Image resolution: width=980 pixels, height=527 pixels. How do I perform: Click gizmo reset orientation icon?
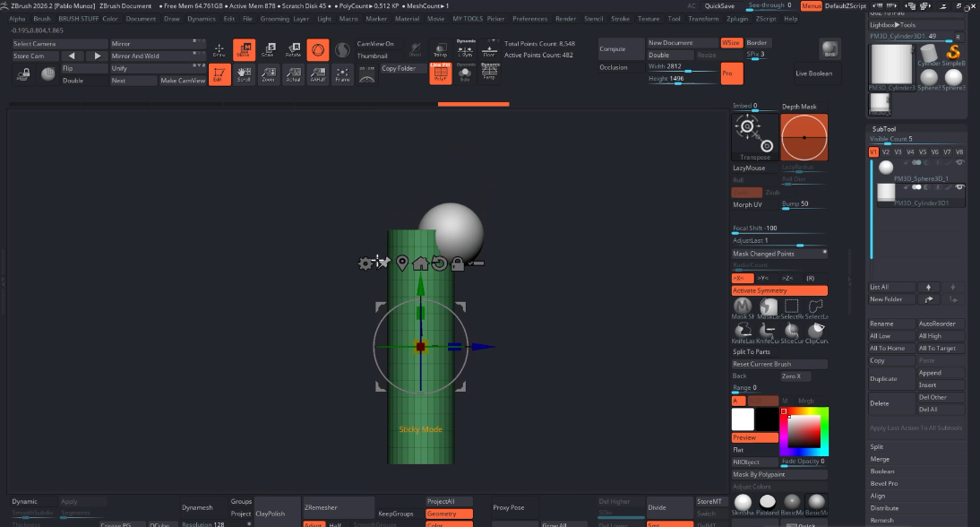coord(439,263)
